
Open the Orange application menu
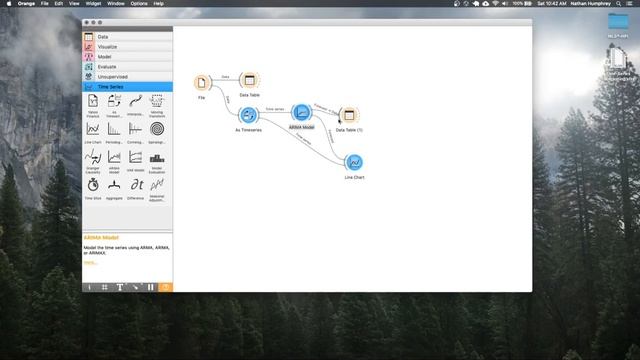[x=26, y=3]
